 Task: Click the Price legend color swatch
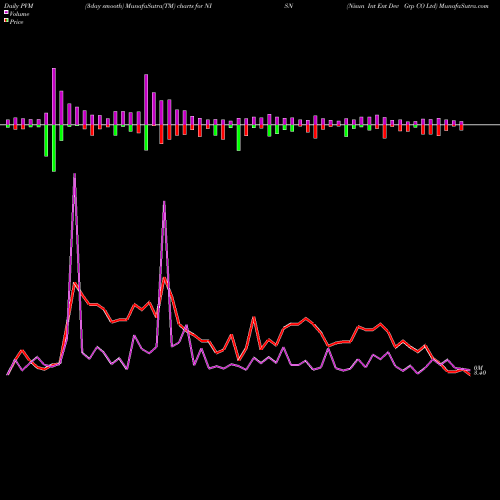click(6, 21)
